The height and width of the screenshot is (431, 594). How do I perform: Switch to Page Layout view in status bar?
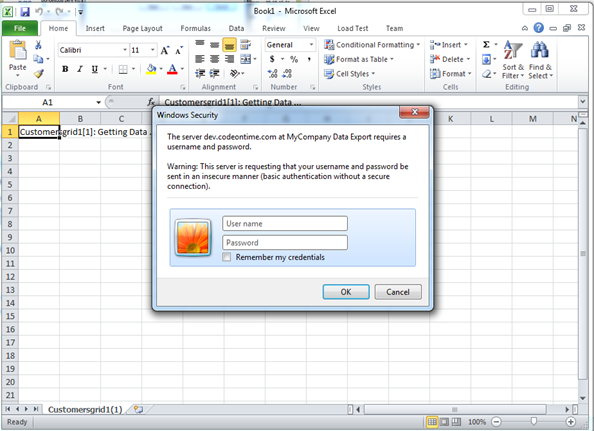(x=444, y=422)
